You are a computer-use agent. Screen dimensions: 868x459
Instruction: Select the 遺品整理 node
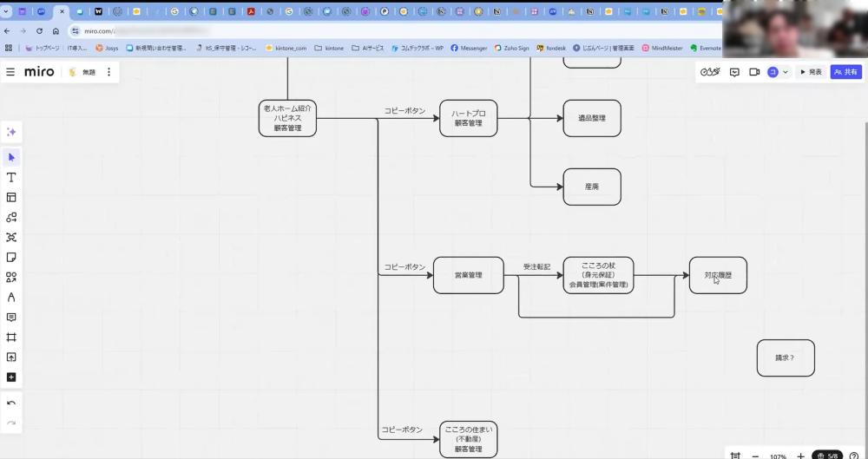point(592,118)
